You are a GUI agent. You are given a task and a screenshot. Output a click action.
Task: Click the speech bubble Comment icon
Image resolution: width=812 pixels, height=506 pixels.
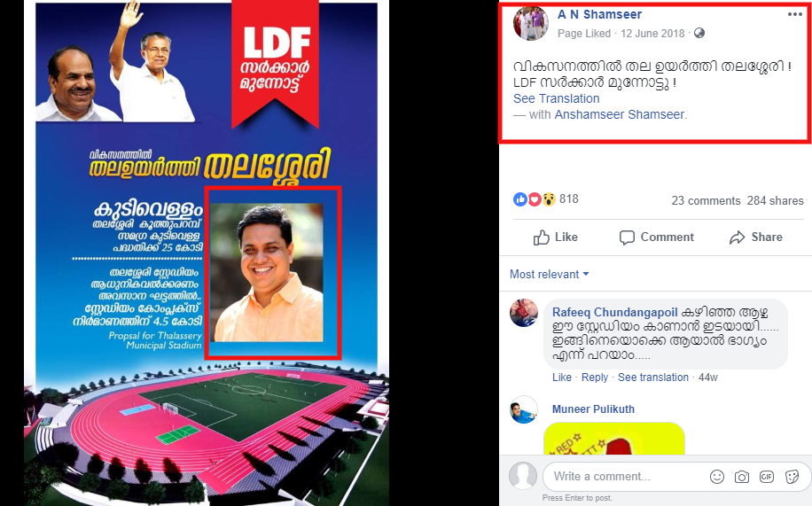click(x=627, y=237)
